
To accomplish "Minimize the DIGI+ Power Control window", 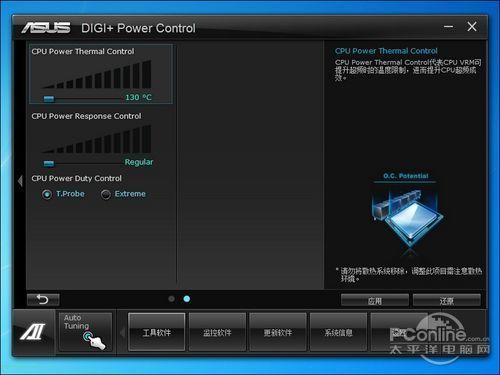I will 449,27.
